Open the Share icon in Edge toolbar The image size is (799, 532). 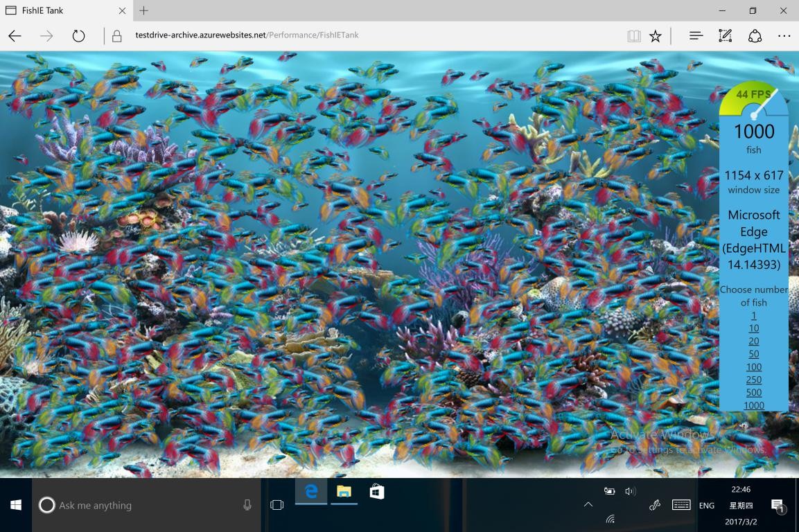click(x=755, y=35)
